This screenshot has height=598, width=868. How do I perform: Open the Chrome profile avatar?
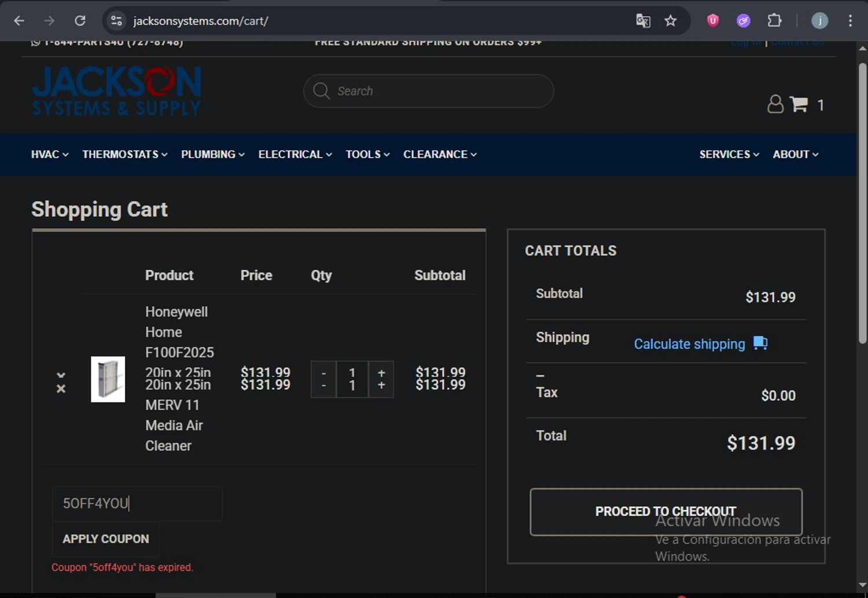(x=819, y=21)
